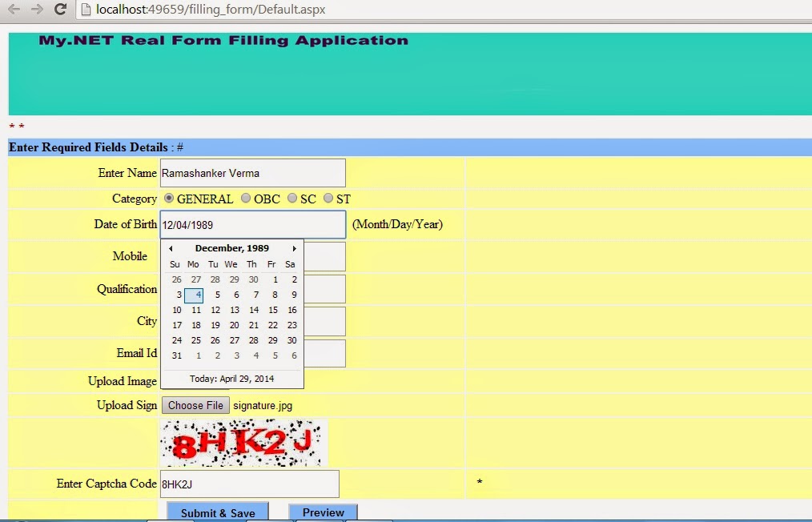812x522 pixels.
Task: Open month selection via December, 1989 header
Action: pos(231,248)
